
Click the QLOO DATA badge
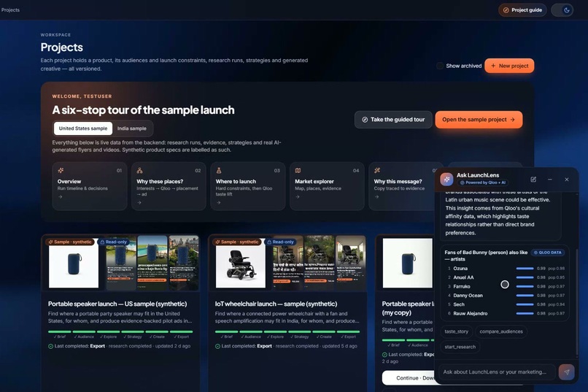(548, 253)
